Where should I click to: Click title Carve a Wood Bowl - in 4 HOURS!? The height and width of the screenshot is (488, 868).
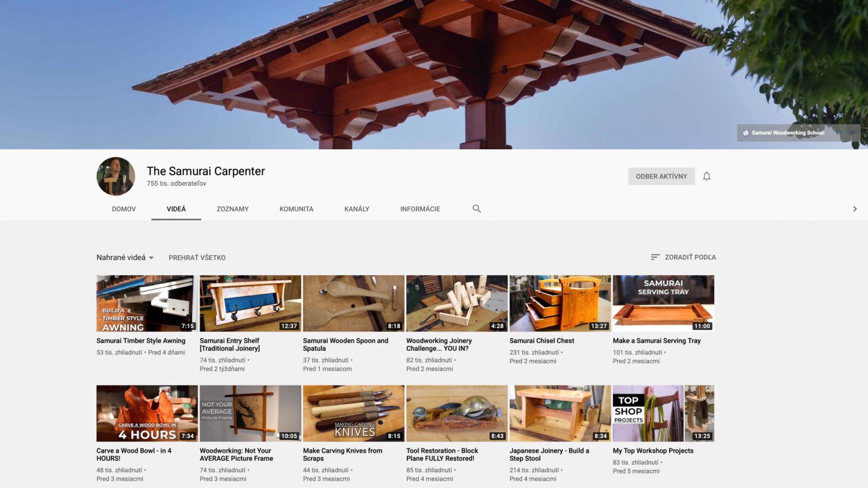pyautogui.click(x=133, y=455)
